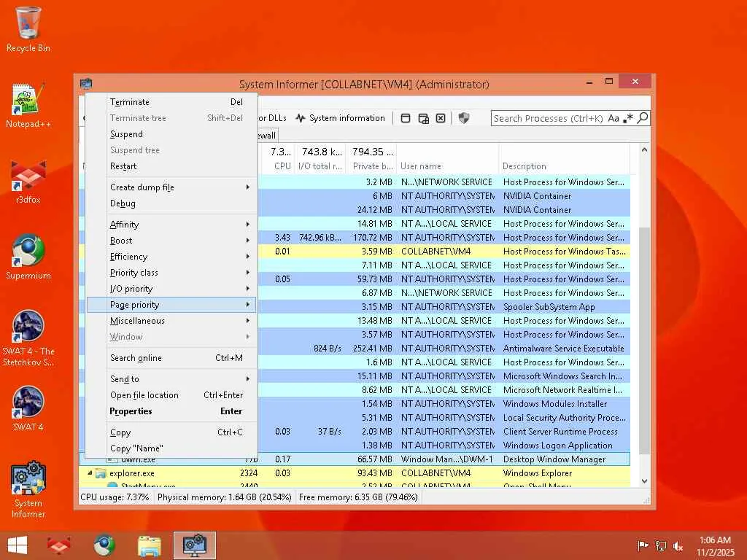
Task: Open the SWAT 4 desktop shortcut
Action: tap(28, 408)
